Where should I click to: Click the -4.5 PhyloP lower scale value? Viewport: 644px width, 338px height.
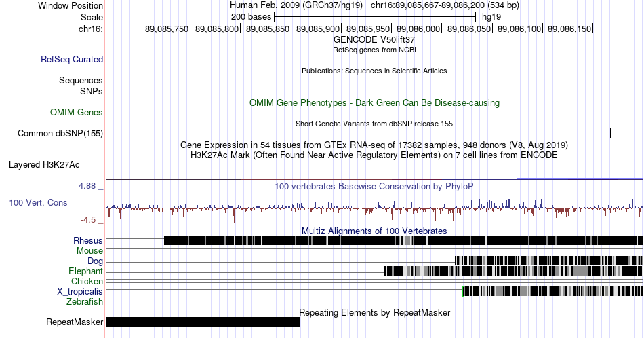point(88,220)
